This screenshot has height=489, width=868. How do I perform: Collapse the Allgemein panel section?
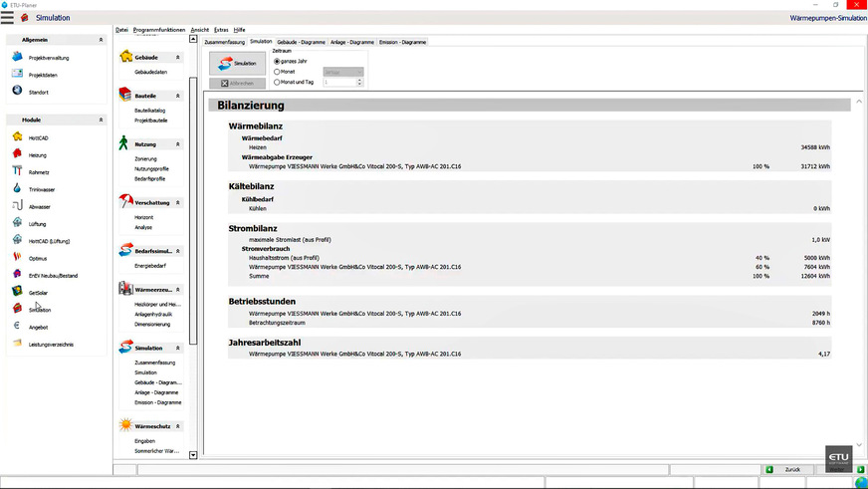click(101, 40)
